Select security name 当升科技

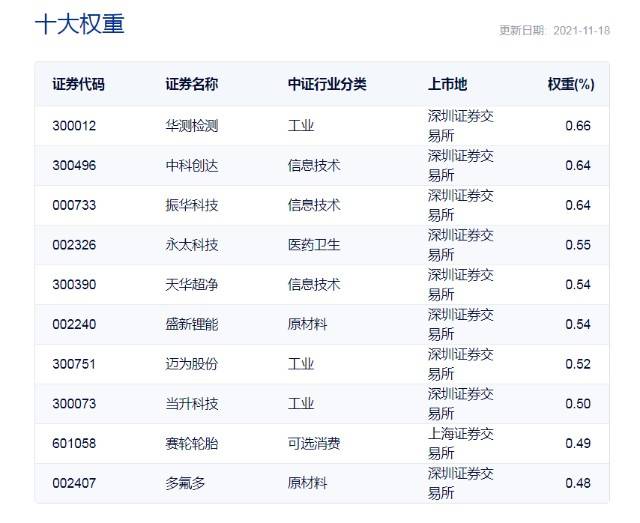pyautogui.click(x=191, y=404)
